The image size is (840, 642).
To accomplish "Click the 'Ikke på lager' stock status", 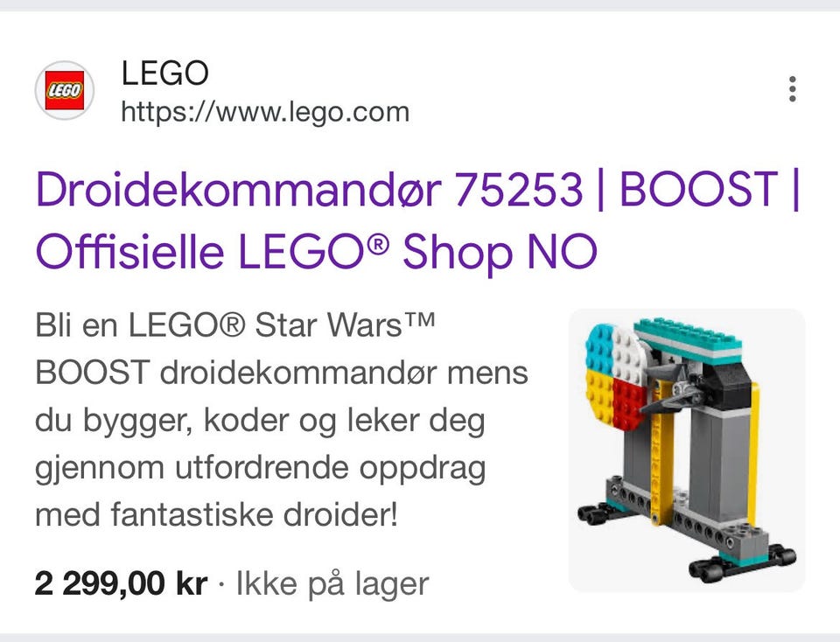I will 332,583.
